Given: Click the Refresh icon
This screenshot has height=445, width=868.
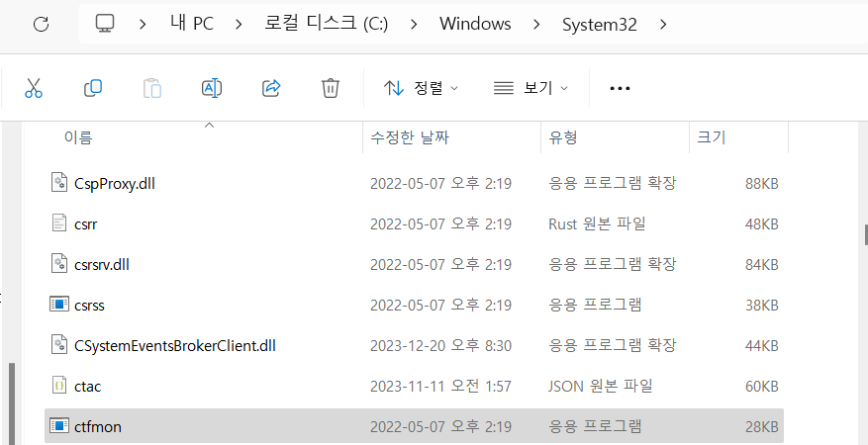Looking at the screenshot, I should point(41,24).
